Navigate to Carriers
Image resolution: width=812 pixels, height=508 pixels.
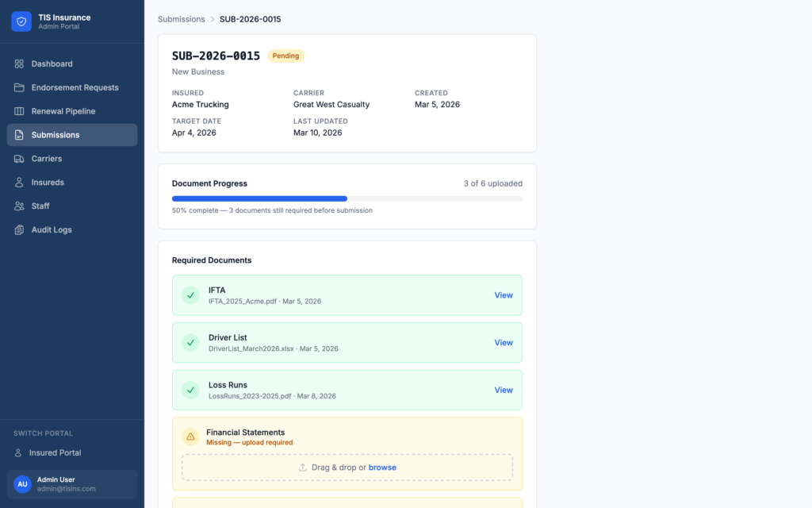tap(72, 159)
